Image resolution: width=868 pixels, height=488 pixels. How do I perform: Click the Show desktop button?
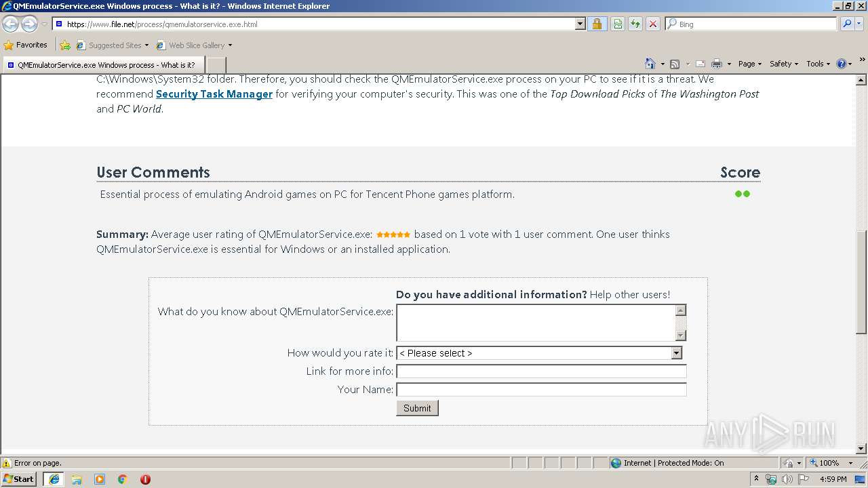coord(861,479)
